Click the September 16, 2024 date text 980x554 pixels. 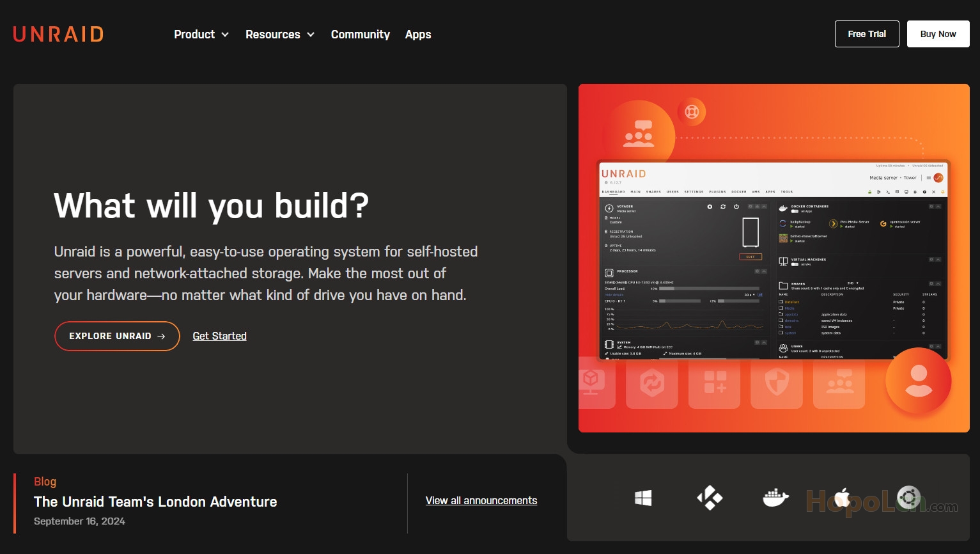(79, 521)
